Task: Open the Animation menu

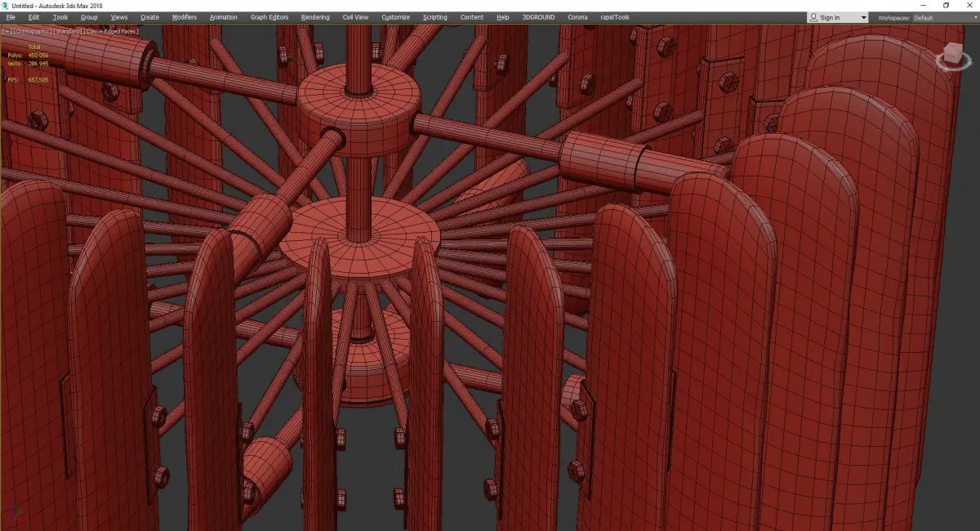Action: tap(224, 17)
